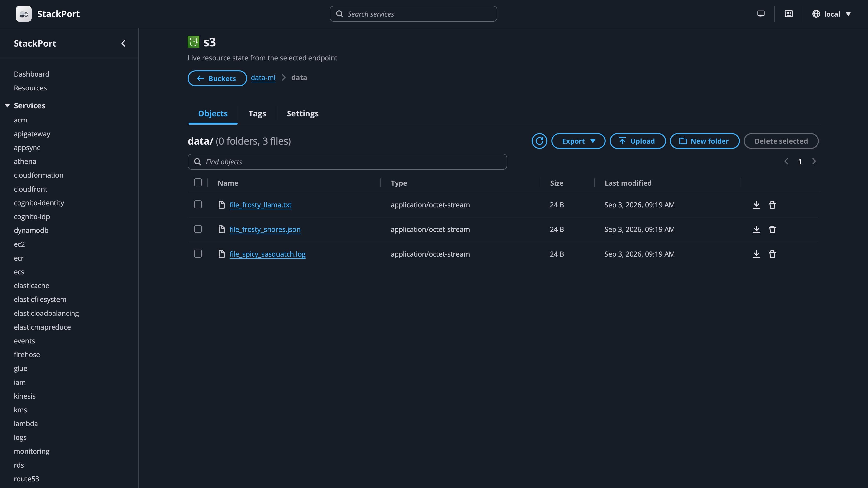
Task: Open Resources in the sidebar
Action: 30,88
